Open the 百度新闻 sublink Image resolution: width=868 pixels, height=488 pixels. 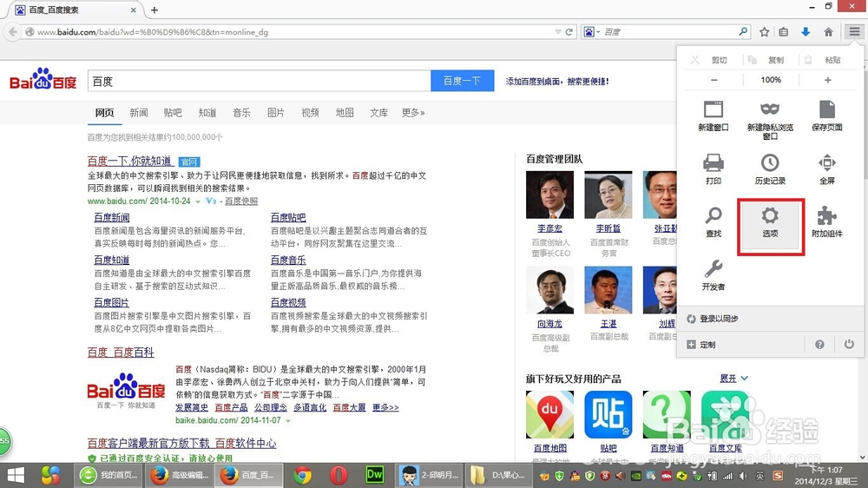pyautogui.click(x=112, y=218)
